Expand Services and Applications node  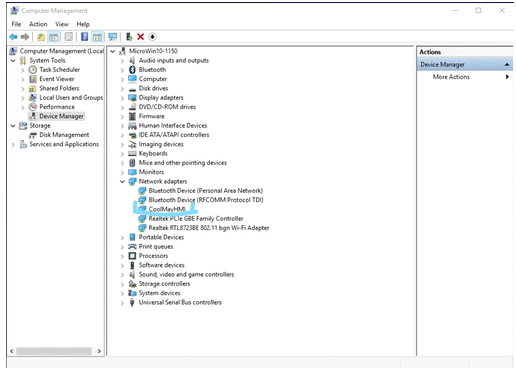(13, 145)
